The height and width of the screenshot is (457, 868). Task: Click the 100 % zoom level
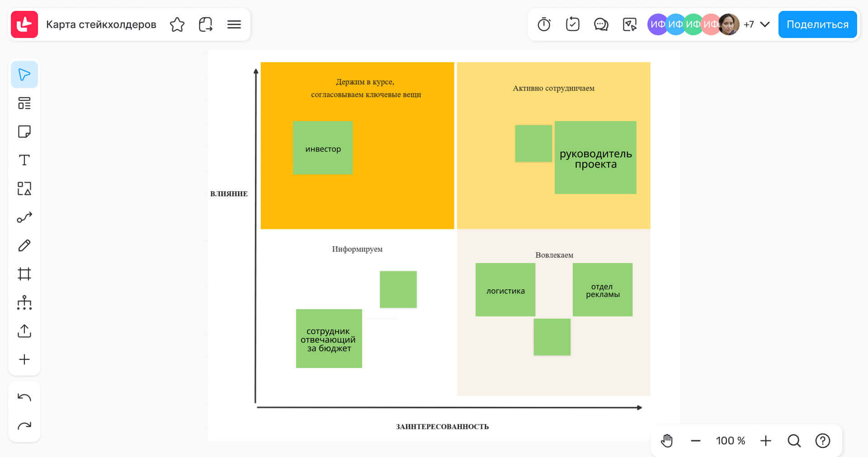pos(730,441)
